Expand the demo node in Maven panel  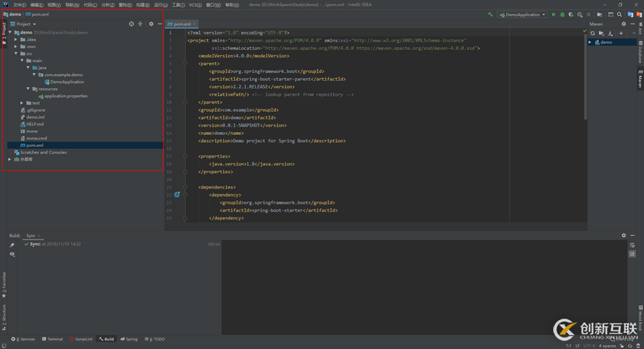tap(591, 42)
